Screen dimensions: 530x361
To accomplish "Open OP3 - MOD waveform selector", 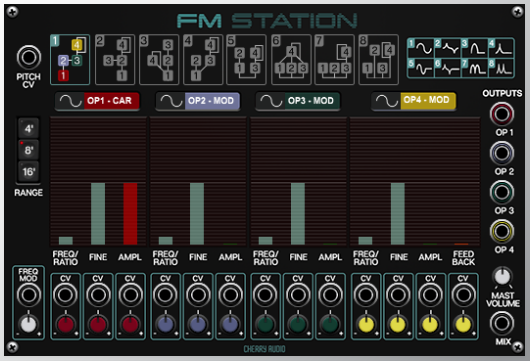I will click(298, 101).
